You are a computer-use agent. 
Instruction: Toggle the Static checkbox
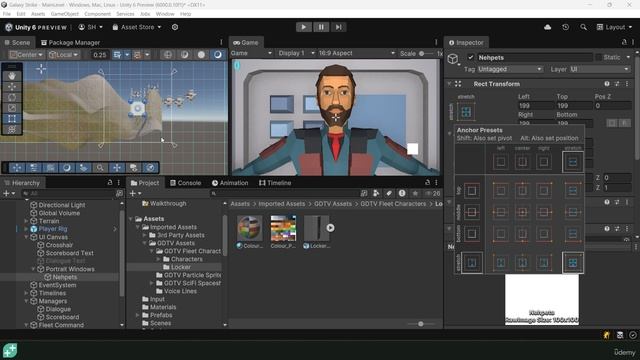pyautogui.click(x=598, y=58)
